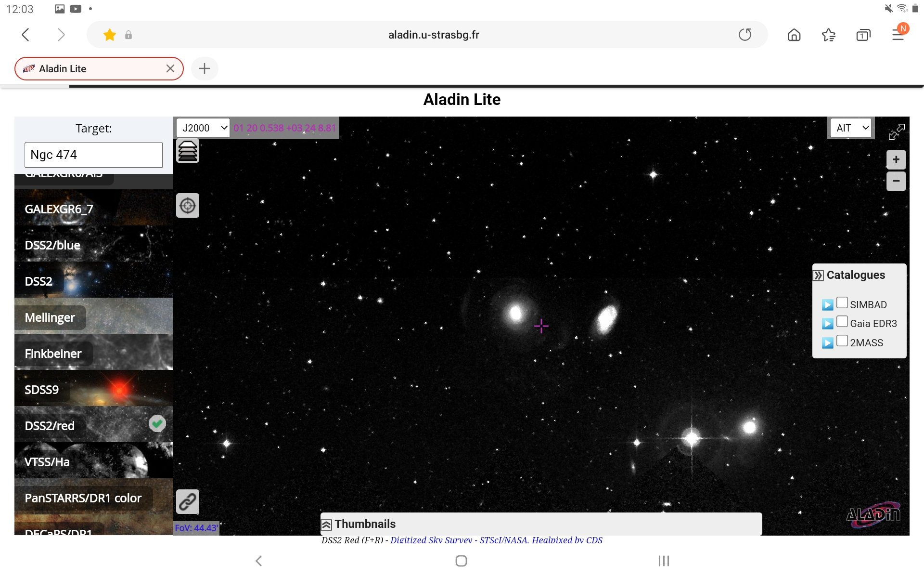Viewport: 924px width, 578px height.
Task: Expand SIMBAD catalogue options arrow
Action: [x=827, y=305]
